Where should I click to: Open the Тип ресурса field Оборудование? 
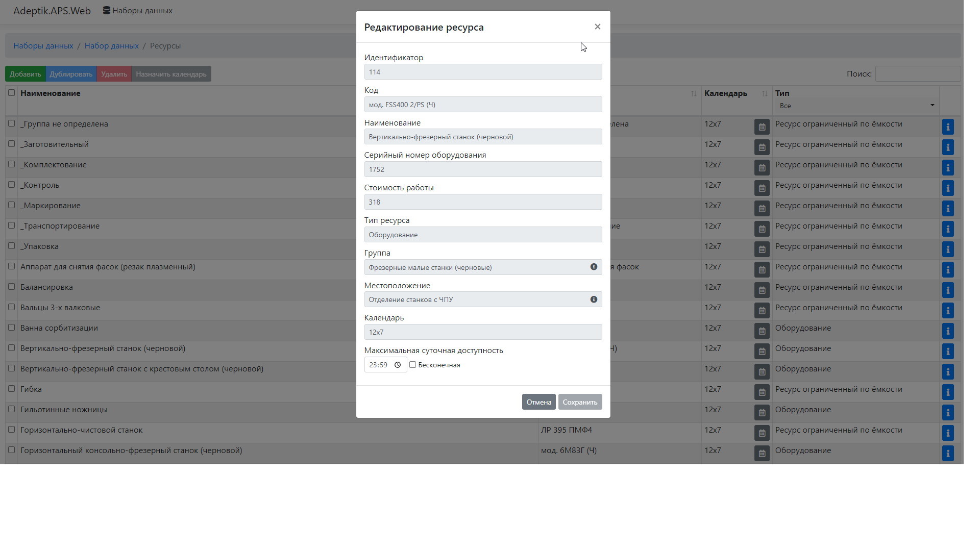pyautogui.click(x=483, y=235)
